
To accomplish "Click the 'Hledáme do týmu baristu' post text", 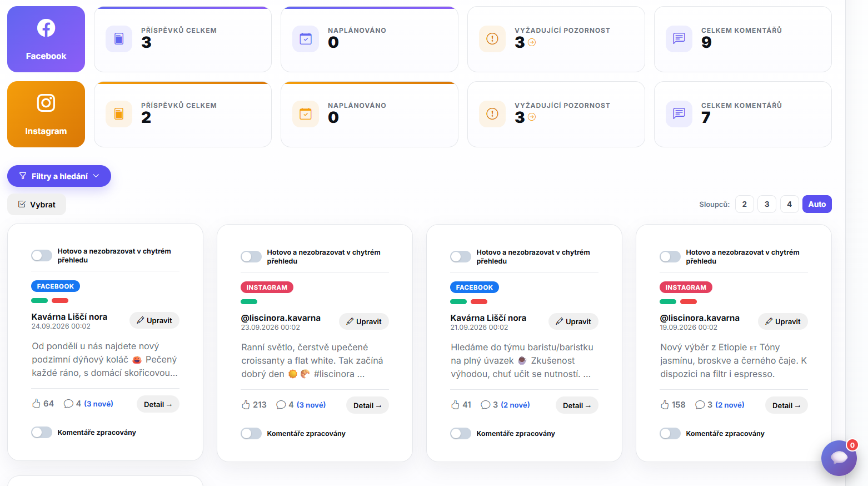I will [x=522, y=361].
